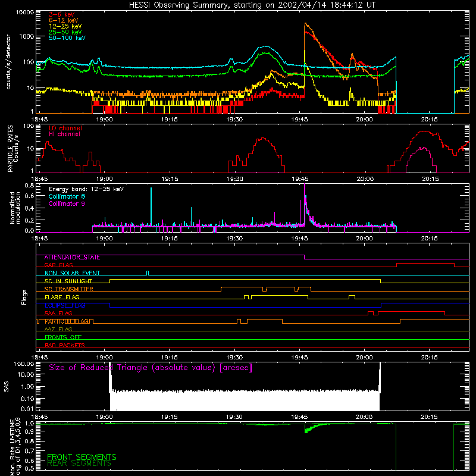Select the Energy band: 12-25 keV text

pos(86,189)
